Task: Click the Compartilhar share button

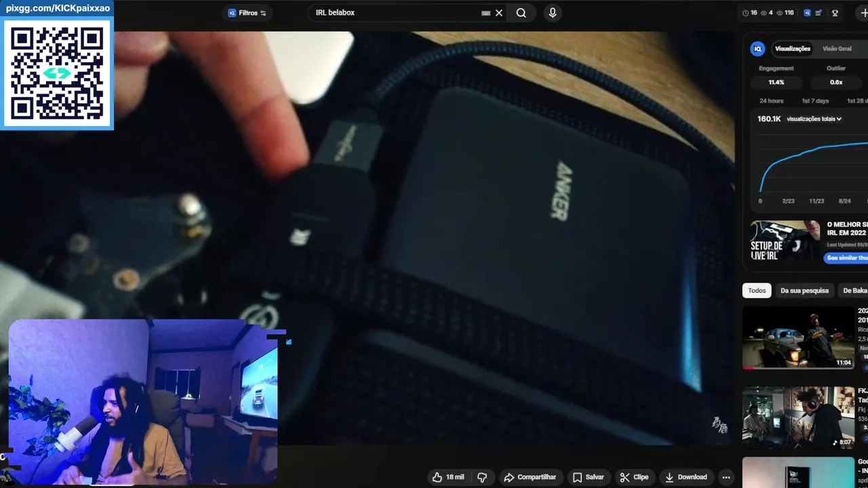Action: 530,477
